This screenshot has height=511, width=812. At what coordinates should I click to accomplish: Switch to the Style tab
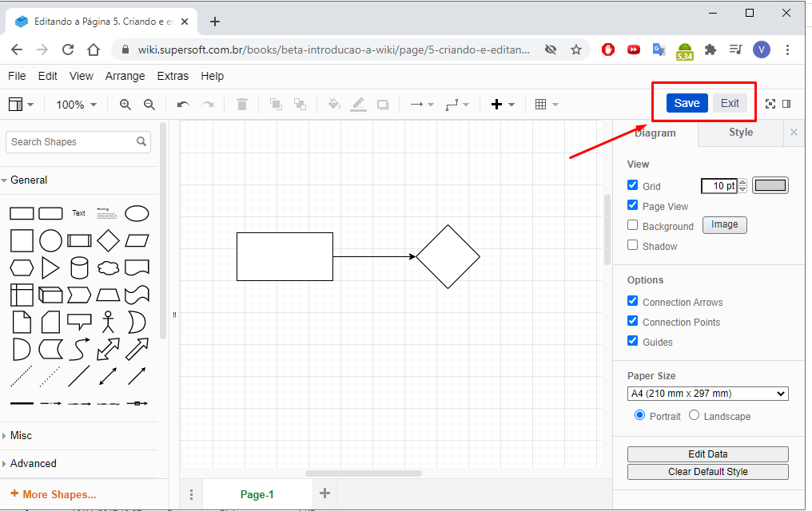coord(740,133)
